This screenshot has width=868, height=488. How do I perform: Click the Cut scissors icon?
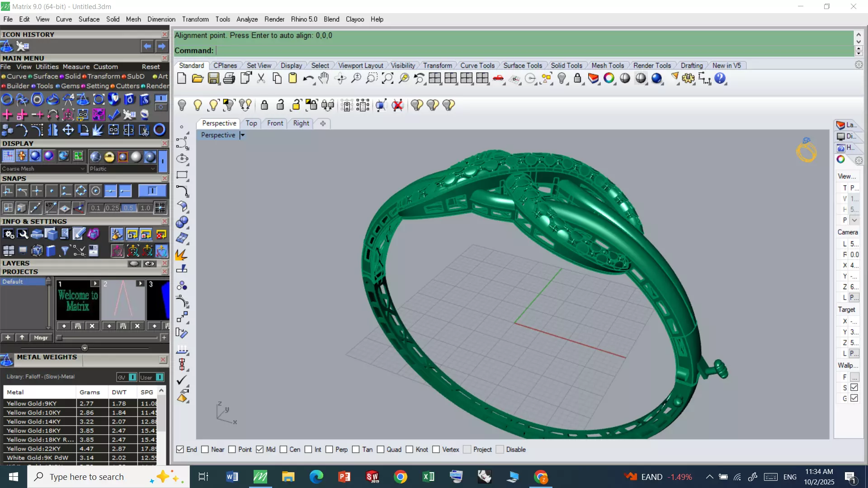(261, 79)
